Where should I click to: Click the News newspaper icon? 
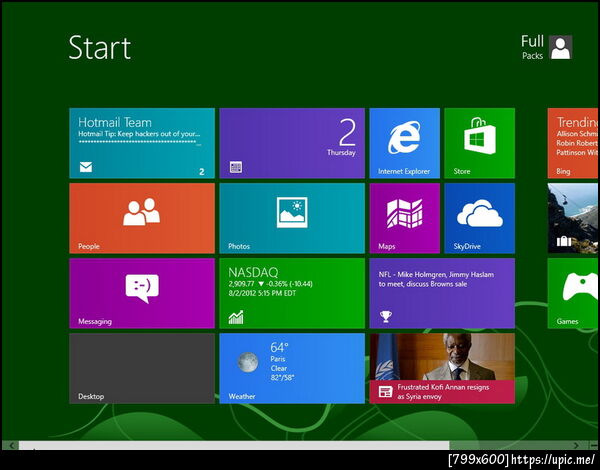[x=385, y=392]
